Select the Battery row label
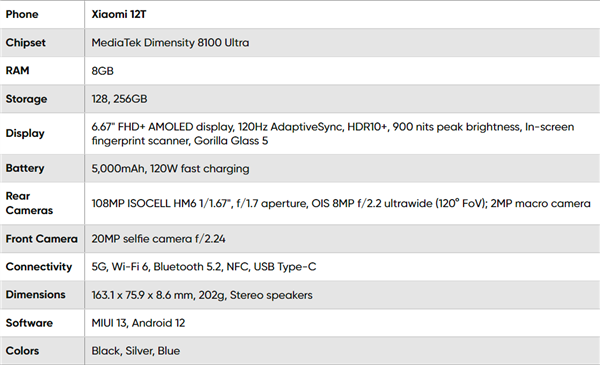The height and width of the screenshot is (365, 600). coord(25,168)
